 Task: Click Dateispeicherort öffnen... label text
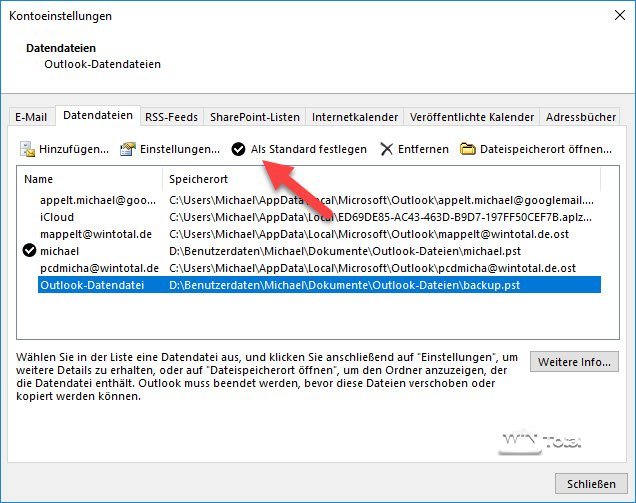tap(546, 149)
